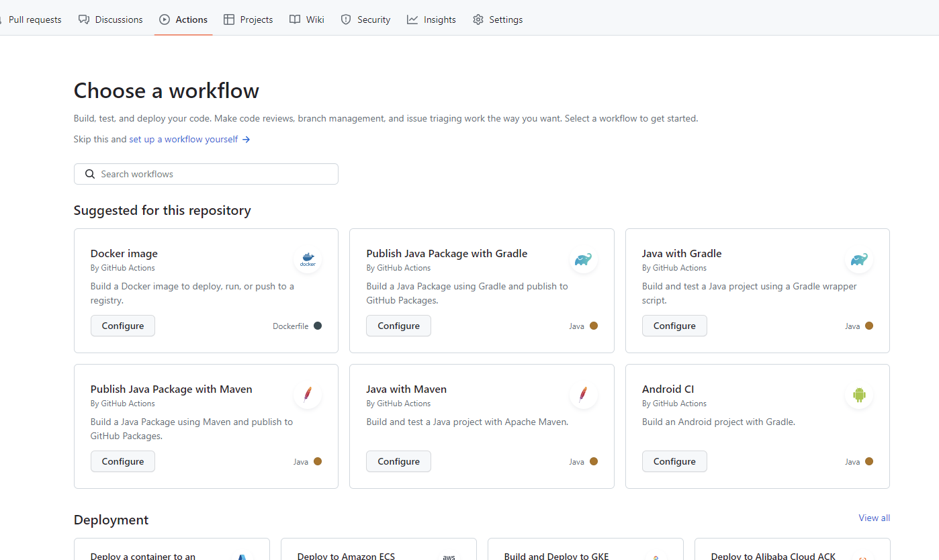Click the Dockerfile language color dot
This screenshot has height=560, width=939.
point(318,326)
